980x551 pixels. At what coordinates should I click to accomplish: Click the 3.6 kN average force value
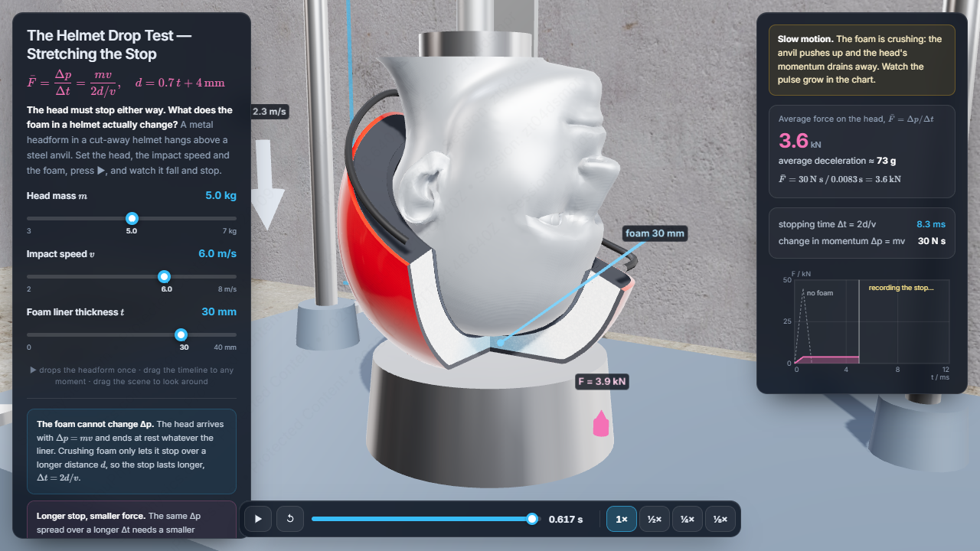click(x=800, y=141)
